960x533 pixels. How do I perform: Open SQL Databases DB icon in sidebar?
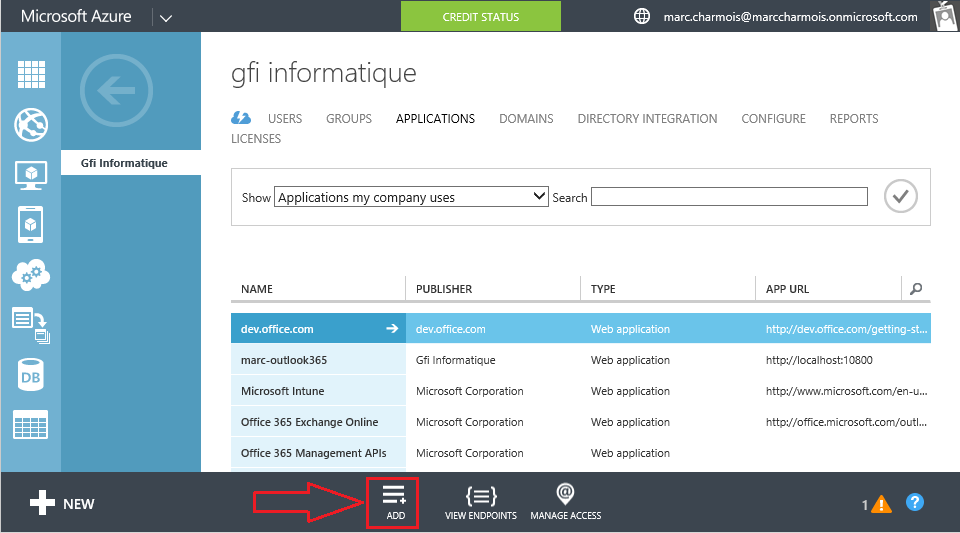tap(31, 375)
